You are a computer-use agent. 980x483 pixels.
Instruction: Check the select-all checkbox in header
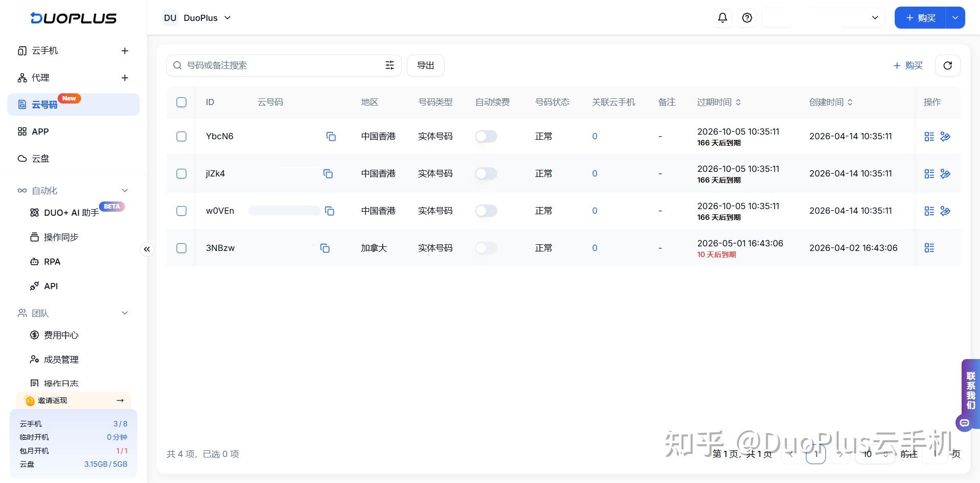pos(181,102)
